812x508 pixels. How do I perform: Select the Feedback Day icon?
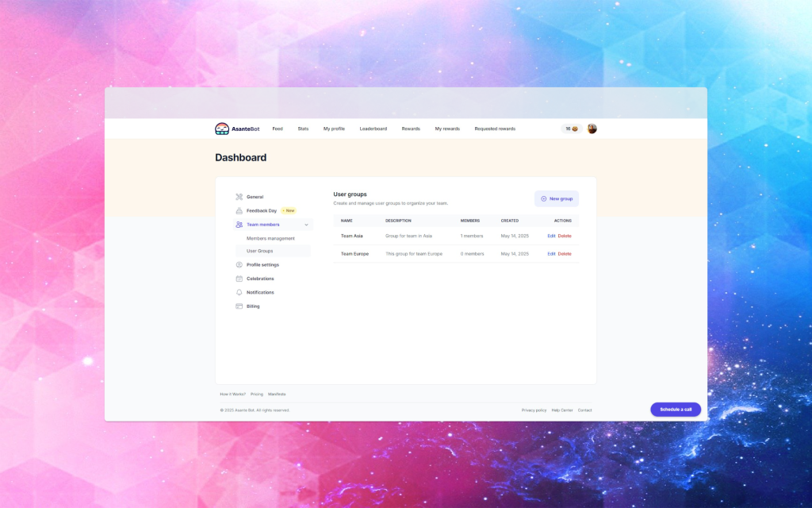239,211
